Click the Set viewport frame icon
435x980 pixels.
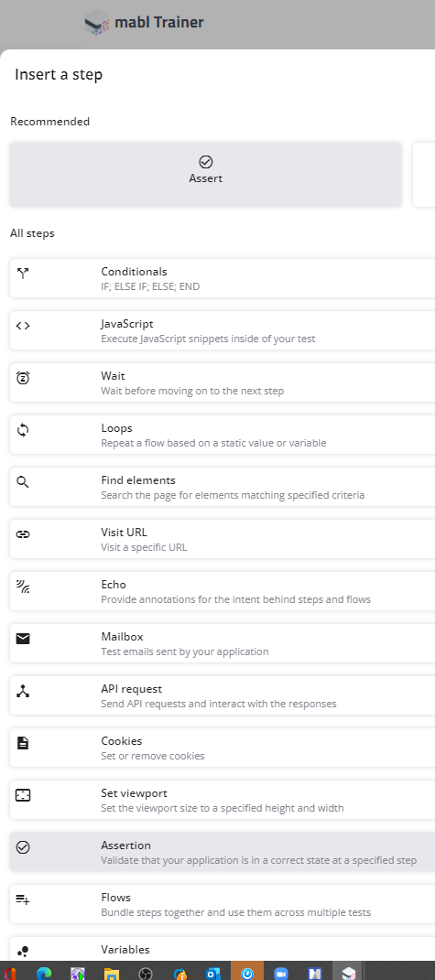23,795
